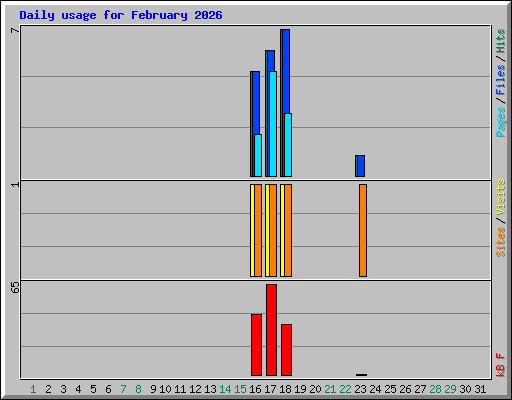Click the day label "5"
The height and width of the screenshot is (400, 512).
(93, 389)
